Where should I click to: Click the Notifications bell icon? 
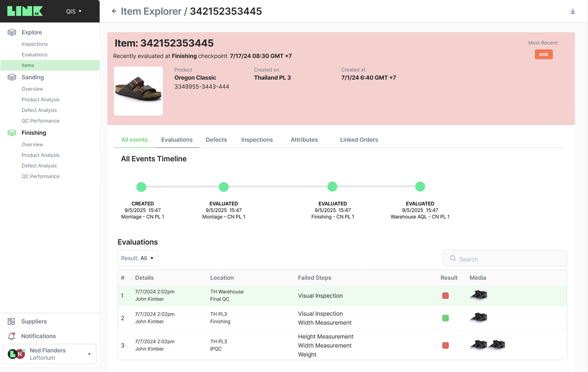11,336
